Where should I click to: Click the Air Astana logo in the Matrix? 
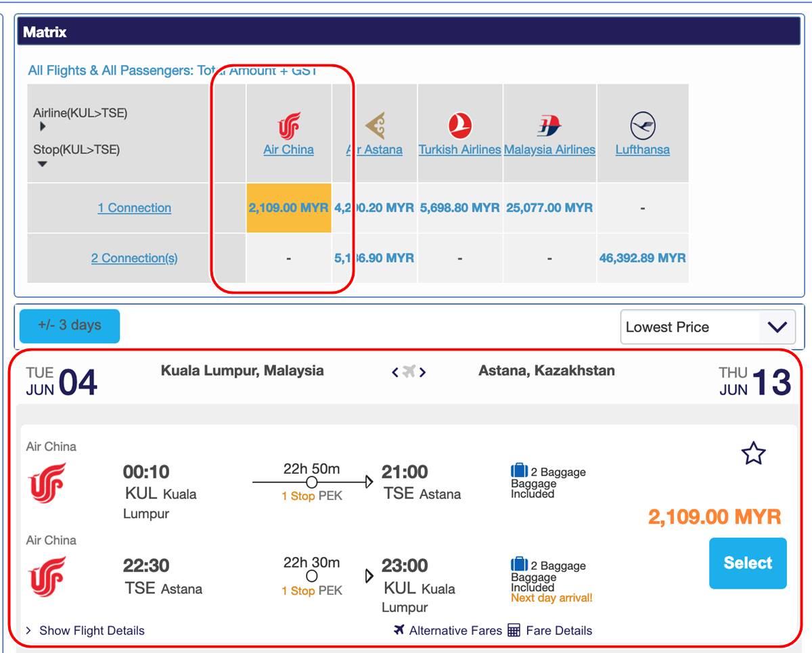pos(374,126)
